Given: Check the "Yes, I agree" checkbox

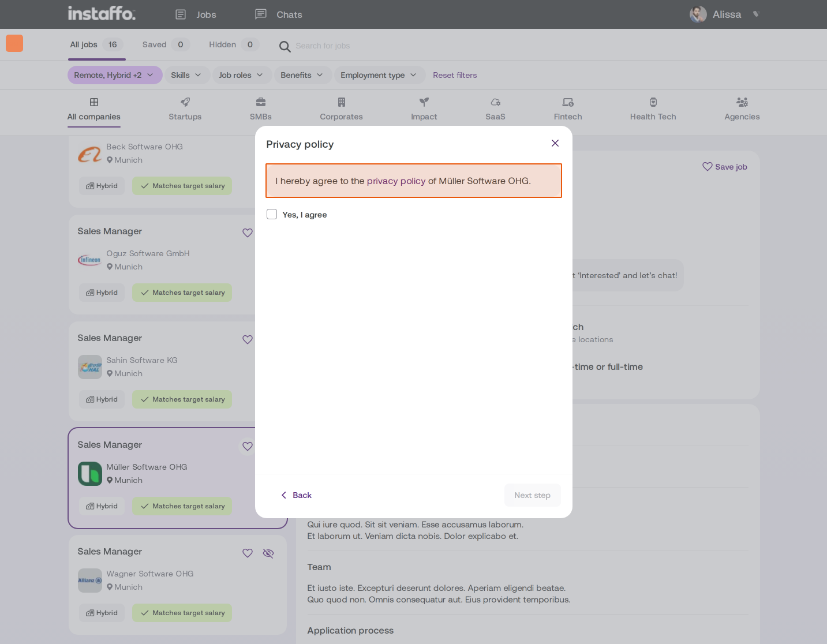Looking at the screenshot, I should coord(272,214).
